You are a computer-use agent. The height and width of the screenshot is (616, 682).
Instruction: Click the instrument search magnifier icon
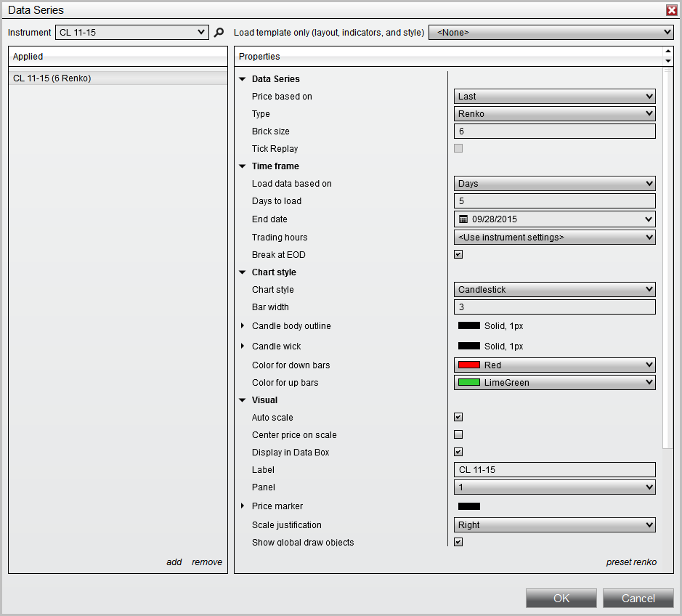[x=219, y=32]
